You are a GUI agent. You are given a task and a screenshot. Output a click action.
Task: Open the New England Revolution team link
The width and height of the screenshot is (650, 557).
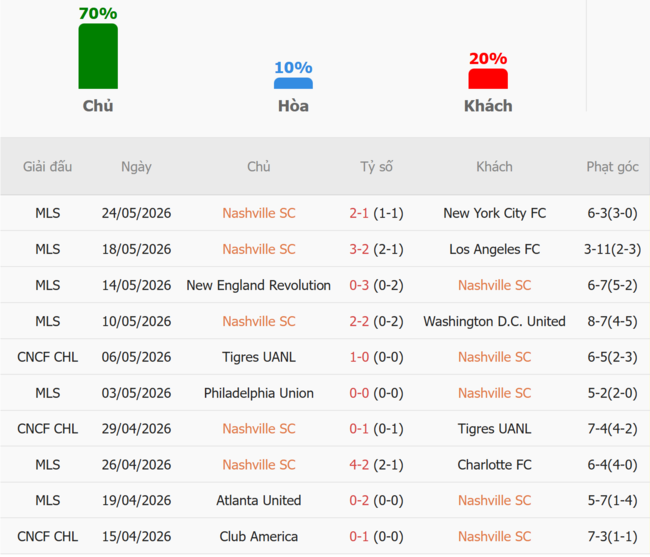[259, 285]
